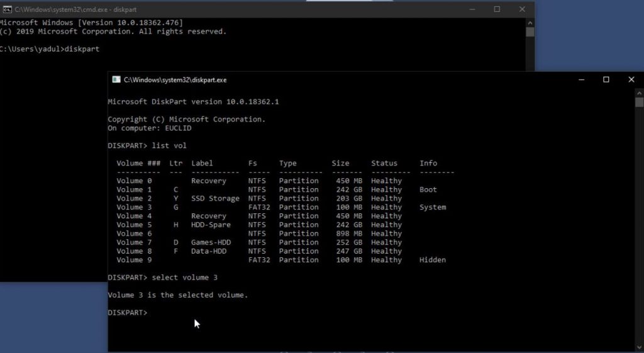
Task: Click the "Copyright (C) Microsoft Corporation." line in diskpart
Action: (x=186, y=120)
